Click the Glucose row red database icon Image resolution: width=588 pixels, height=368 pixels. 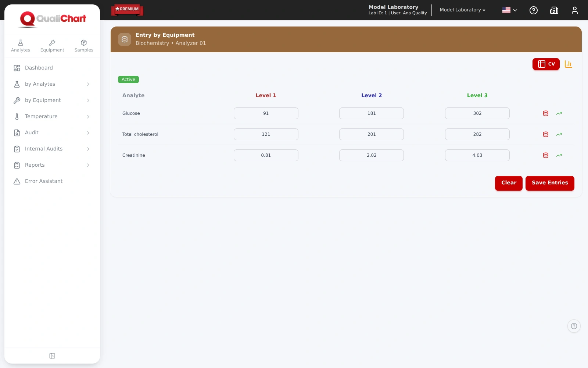(546, 113)
